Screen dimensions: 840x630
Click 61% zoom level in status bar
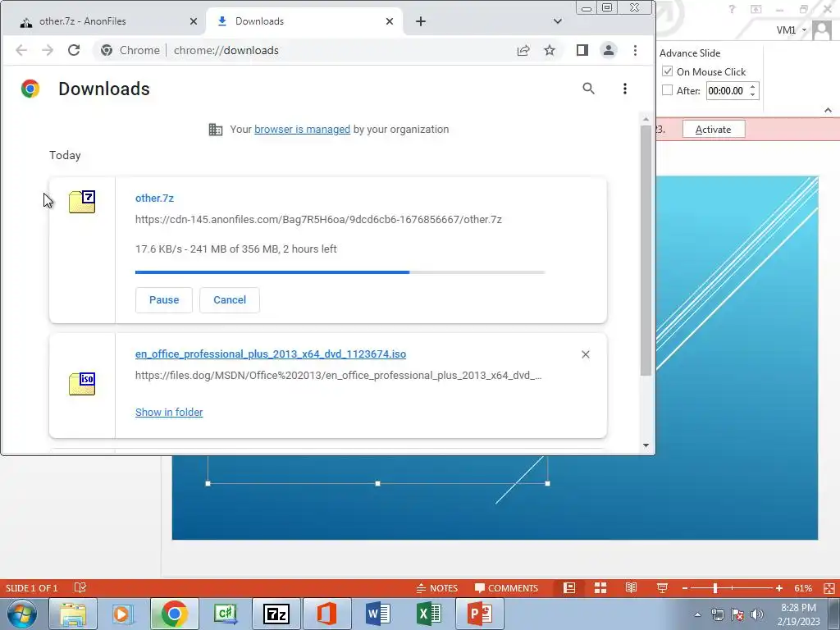coord(803,588)
